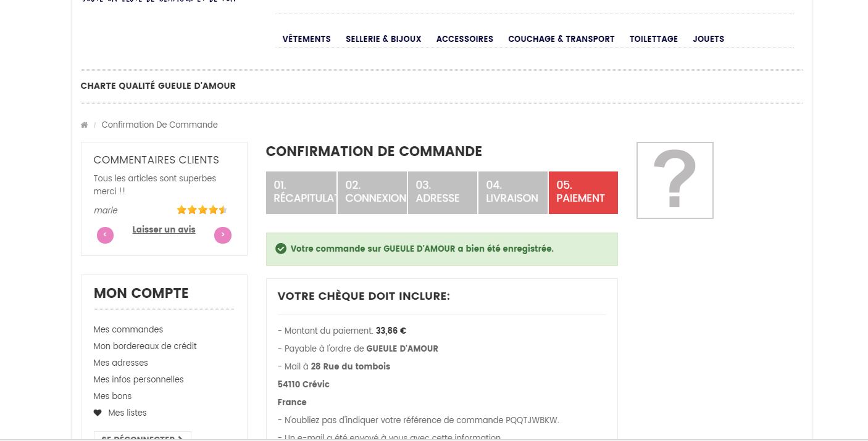Open the Vêtements menu
Image resolution: width=868 pixels, height=441 pixels.
(x=306, y=39)
